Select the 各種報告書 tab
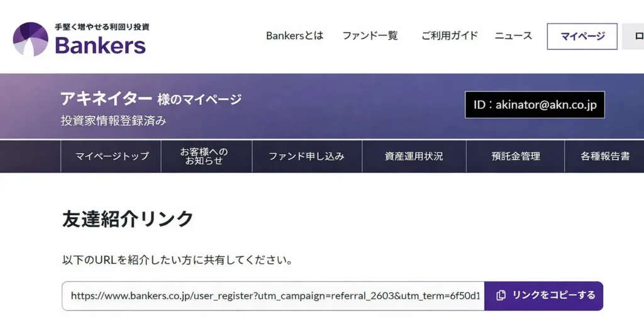 [604, 156]
